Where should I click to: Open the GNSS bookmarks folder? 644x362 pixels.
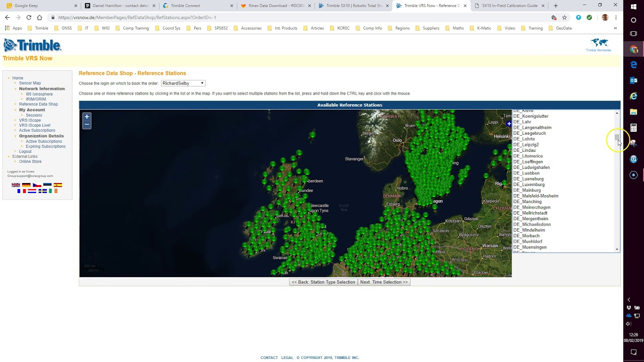pyautogui.click(x=63, y=28)
